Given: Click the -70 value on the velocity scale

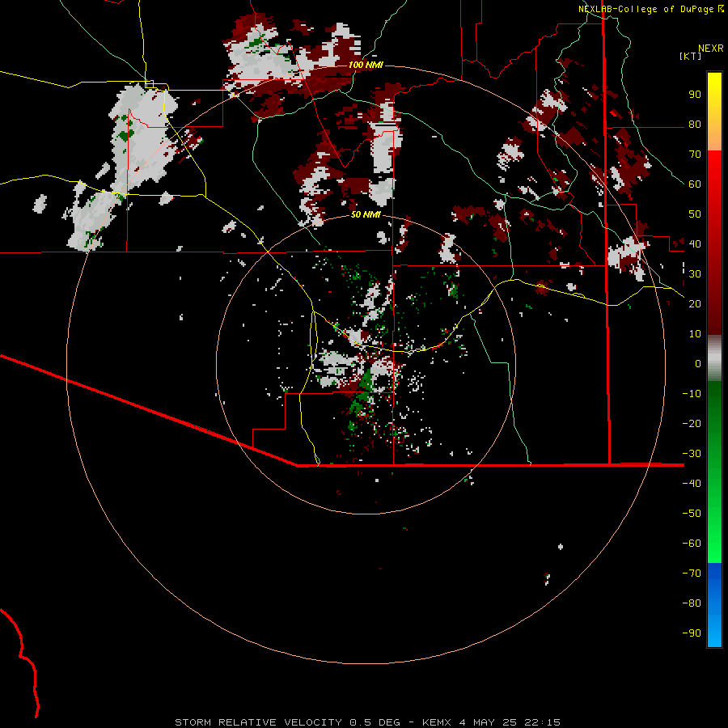Looking at the screenshot, I should (x=692, y=573).
